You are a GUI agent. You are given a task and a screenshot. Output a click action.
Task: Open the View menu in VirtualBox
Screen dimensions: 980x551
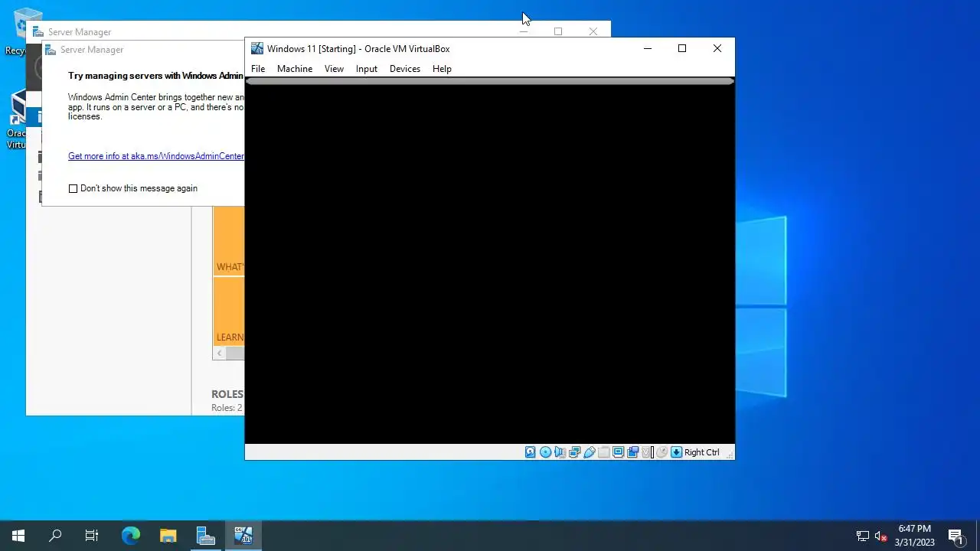click(x=334, y=69)
